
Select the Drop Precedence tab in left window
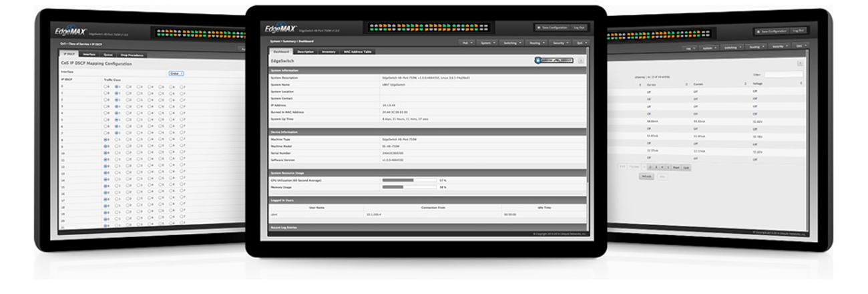click(x=132, y=55)
